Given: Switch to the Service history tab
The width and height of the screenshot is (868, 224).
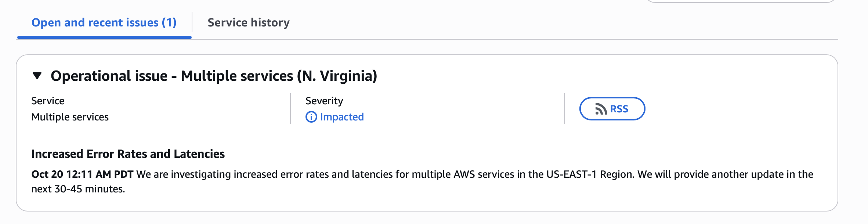Looking at the screenshot, I should pos(249,23).
